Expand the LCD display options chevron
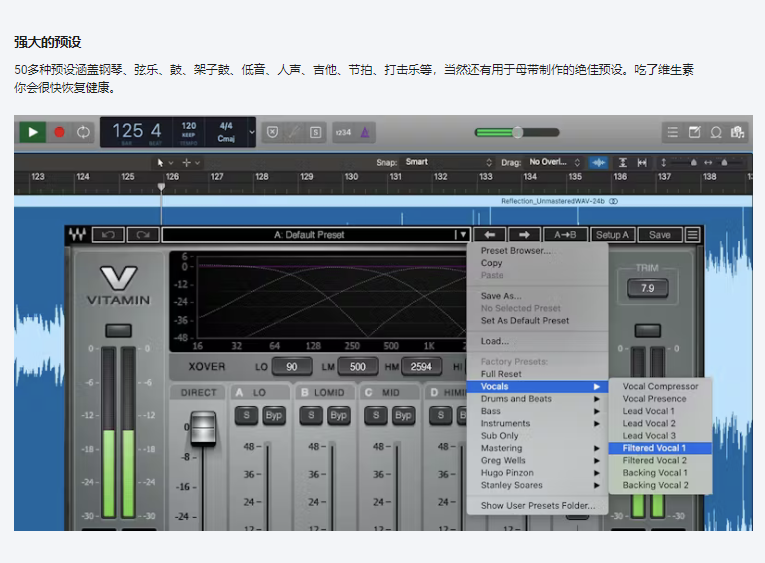This screenshot has height=563, width=765. 252,132
